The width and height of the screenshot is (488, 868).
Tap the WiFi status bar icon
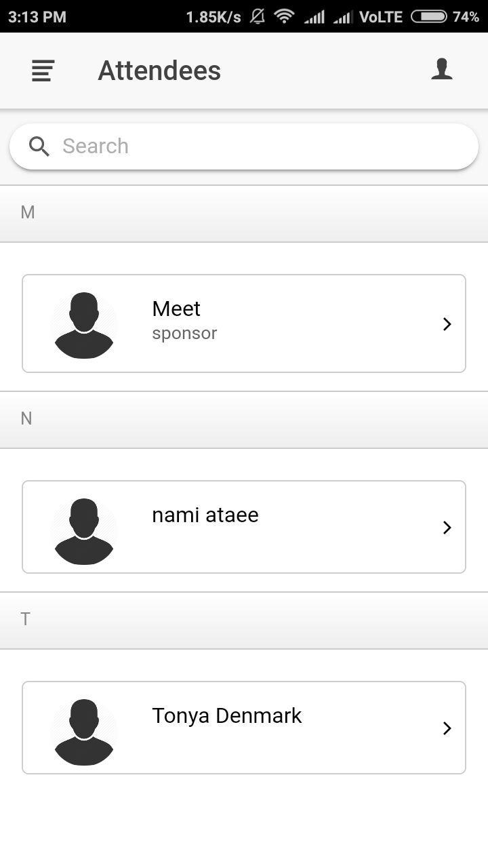(285, 16)
